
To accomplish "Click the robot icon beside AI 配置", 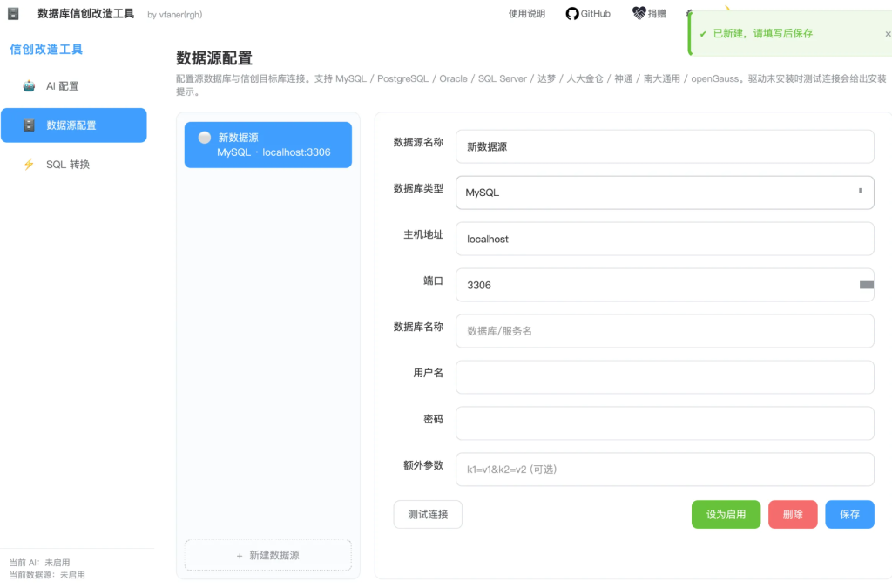I will (29, 86).
